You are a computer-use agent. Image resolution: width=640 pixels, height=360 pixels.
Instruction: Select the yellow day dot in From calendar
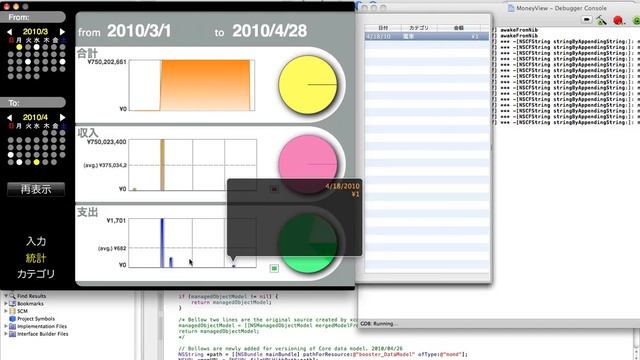click(x=19, y=47)
